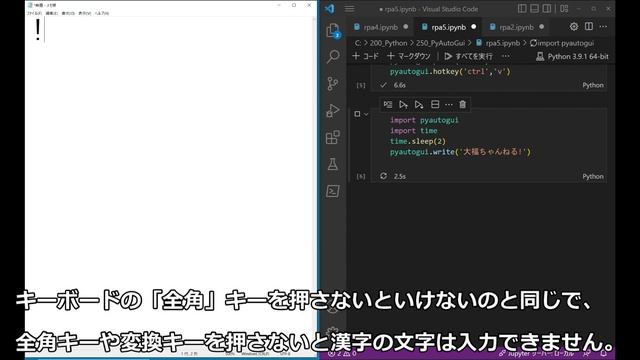Close rpa2.ipynb via its unsaved dot
This screenshot has height=360, width=640.
(x=541, y=27)
